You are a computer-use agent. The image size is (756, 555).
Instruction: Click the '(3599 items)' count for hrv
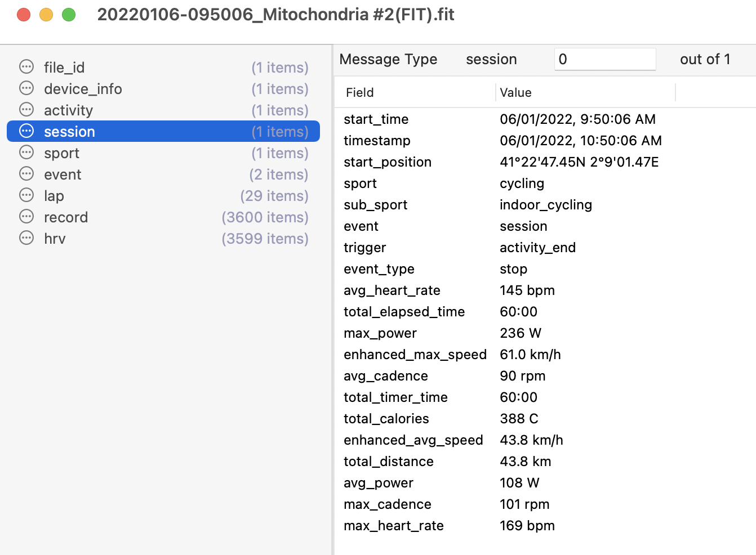click(265, 239)
